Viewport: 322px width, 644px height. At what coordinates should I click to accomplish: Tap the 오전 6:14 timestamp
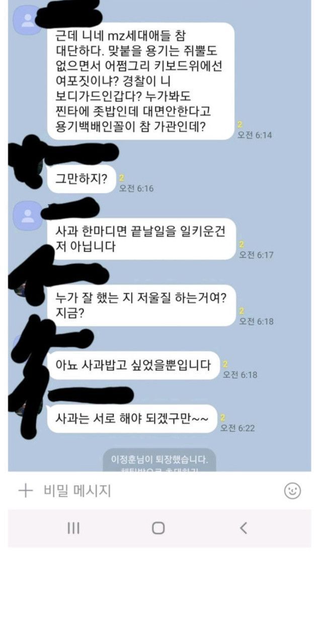click(x=255, y=135)
